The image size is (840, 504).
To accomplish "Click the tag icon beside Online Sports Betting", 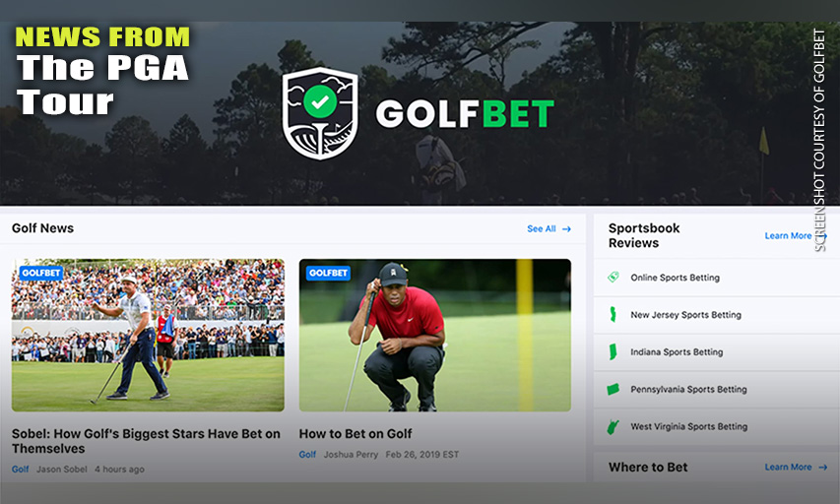I will click(614, 277).
